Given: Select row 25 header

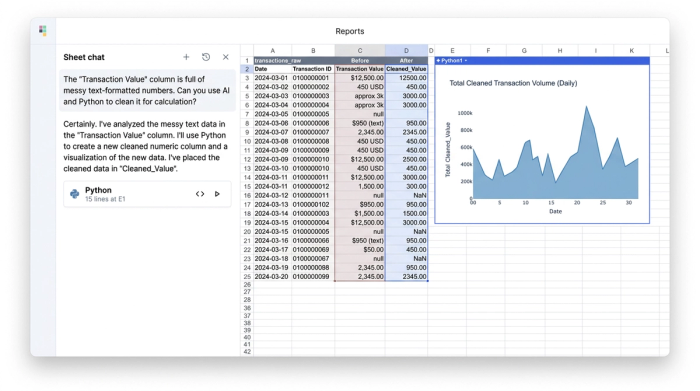Looking at the screenshot, I should point(247,277).
